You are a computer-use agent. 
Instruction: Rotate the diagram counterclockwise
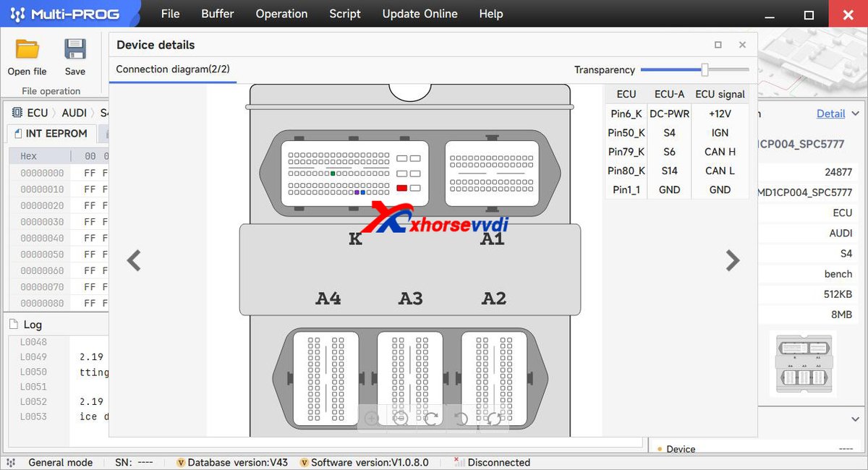pos(461,418)
